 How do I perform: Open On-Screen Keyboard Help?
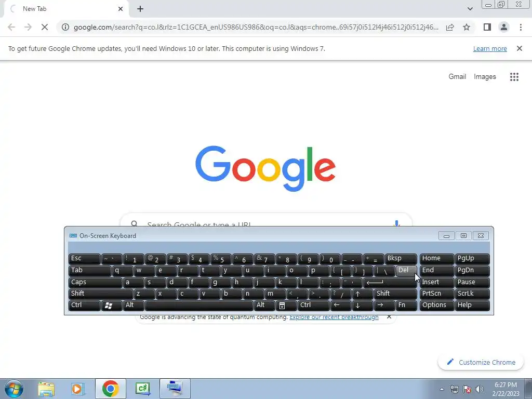pos(472,305)
